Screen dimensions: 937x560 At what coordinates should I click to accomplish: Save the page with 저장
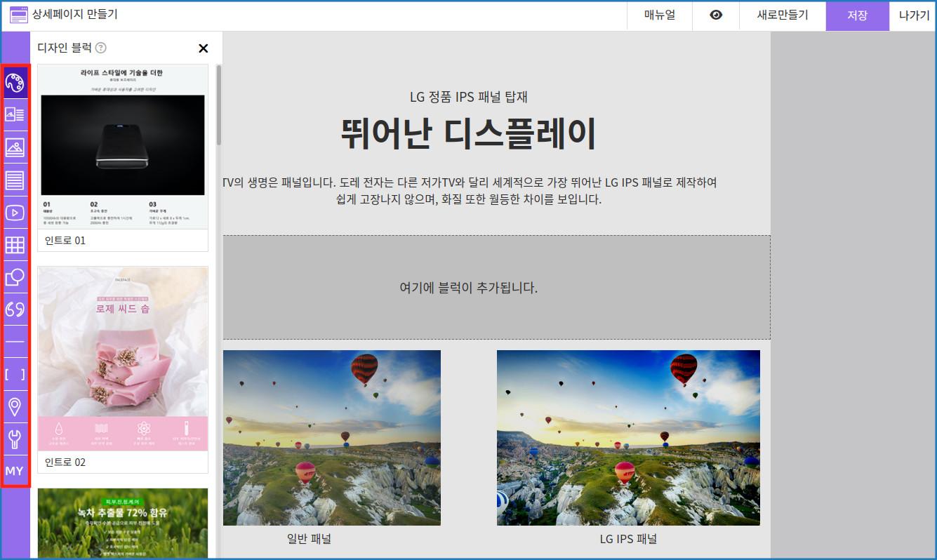[857, 15]
